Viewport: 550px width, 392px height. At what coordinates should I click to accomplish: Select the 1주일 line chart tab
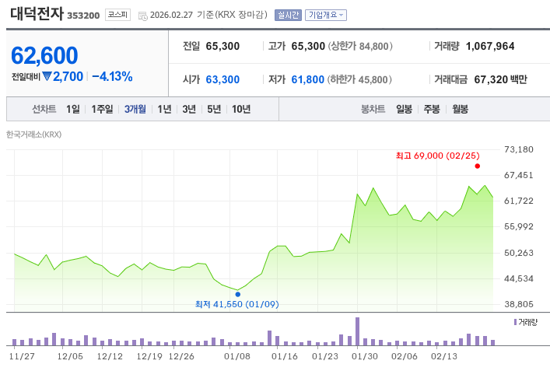point(102,109)
